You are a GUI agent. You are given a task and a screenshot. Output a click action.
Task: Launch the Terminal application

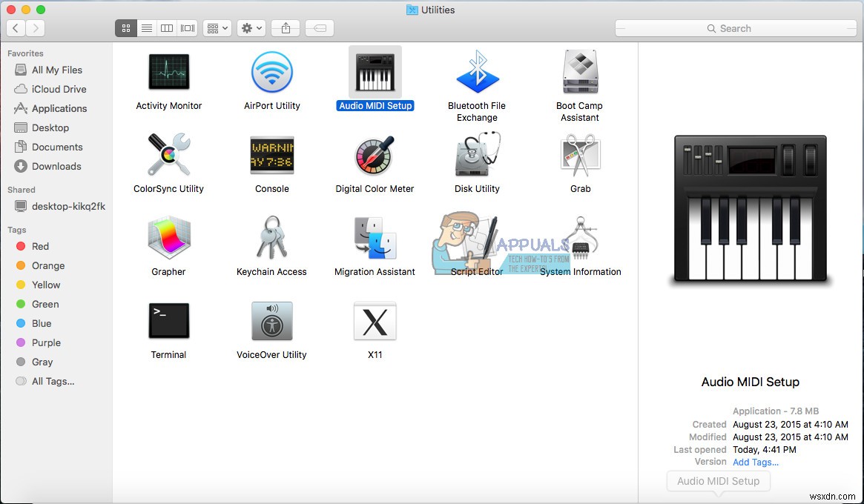(168, 321)
